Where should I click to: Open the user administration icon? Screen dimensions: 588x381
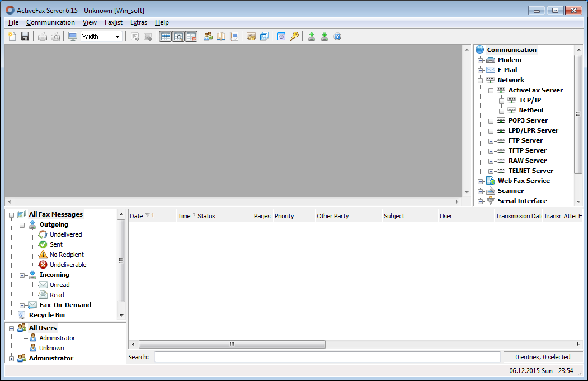[208, 36]
